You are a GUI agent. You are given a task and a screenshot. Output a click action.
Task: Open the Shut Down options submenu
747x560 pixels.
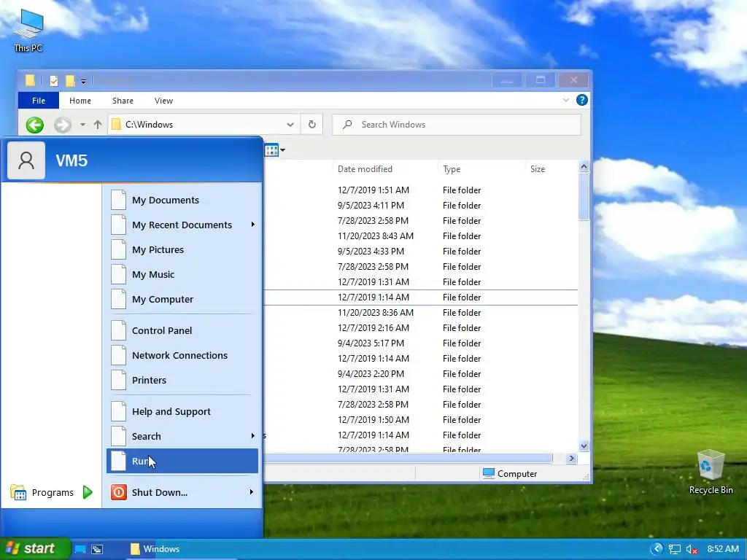[x=252, y=492]
